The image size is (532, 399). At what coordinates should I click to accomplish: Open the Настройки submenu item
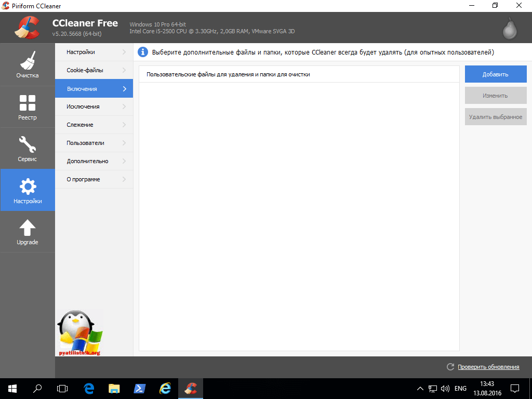tap(94, 52)
